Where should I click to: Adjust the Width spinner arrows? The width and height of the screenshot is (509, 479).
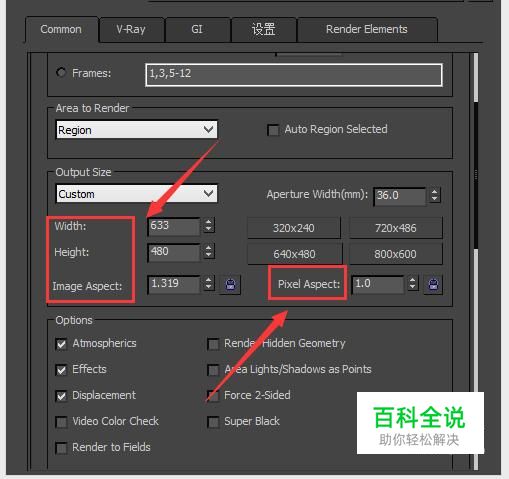coord(209,226)
